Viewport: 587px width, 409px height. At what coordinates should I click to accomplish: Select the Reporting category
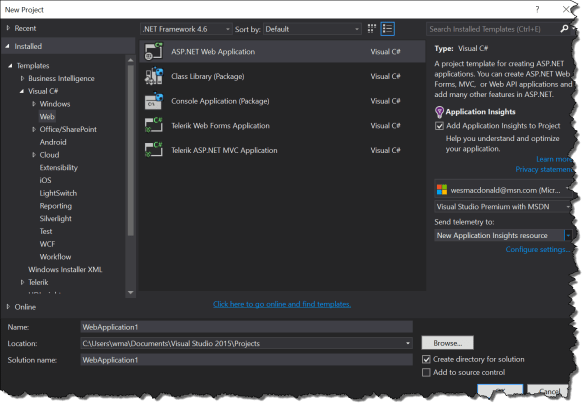(x=55, y=206)
